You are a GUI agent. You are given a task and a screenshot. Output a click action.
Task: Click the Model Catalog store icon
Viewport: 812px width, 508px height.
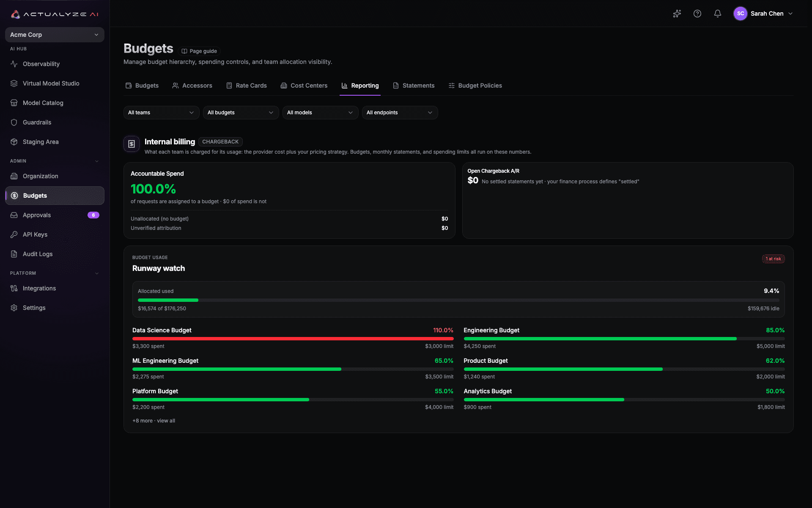[x=14, y=103]
